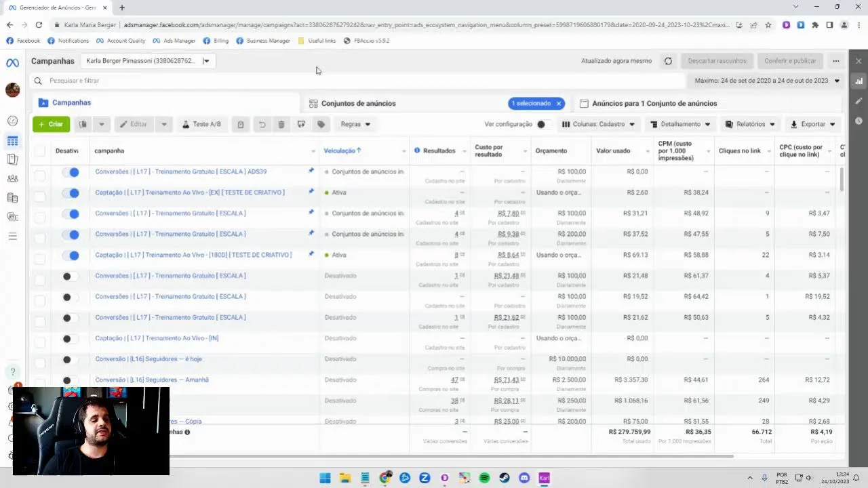868x488 pixels.
Task: Open the Audiences icon in left sidebar
Action: pos(12,179)
